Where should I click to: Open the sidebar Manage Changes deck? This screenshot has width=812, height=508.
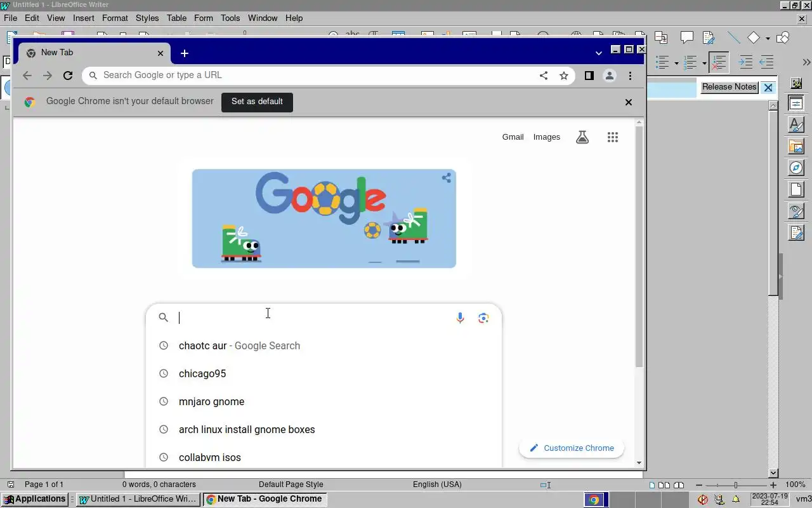pos(796,232)
